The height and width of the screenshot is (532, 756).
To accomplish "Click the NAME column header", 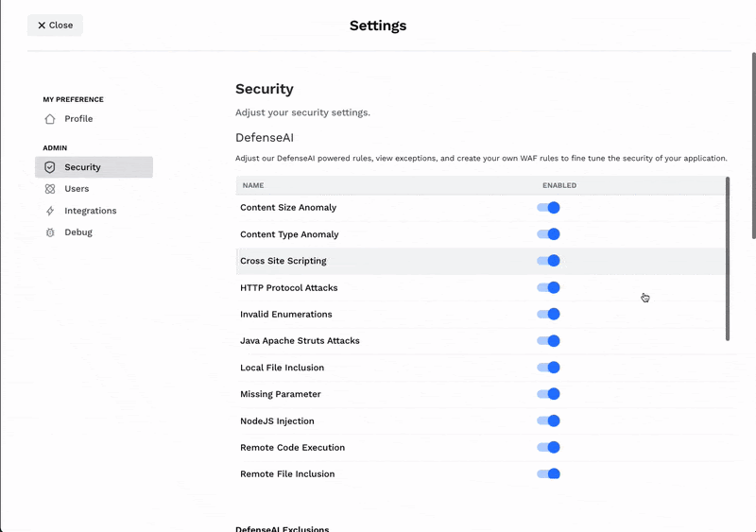I will (x=253, y=185).
